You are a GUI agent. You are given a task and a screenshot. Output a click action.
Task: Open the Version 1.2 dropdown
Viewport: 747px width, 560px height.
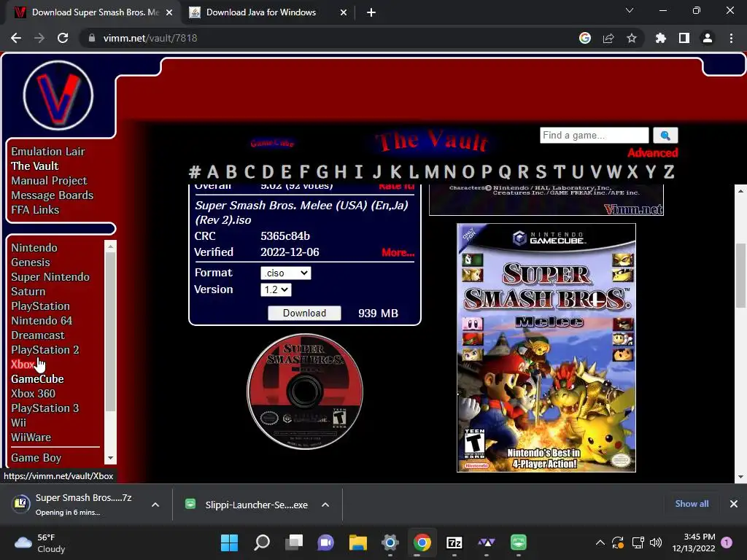point(276,289)
